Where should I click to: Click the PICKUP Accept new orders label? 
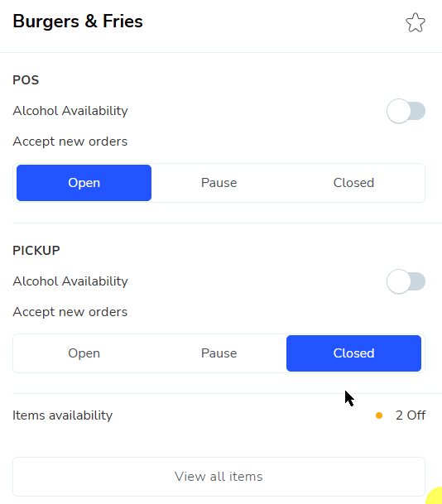[70, 312]
